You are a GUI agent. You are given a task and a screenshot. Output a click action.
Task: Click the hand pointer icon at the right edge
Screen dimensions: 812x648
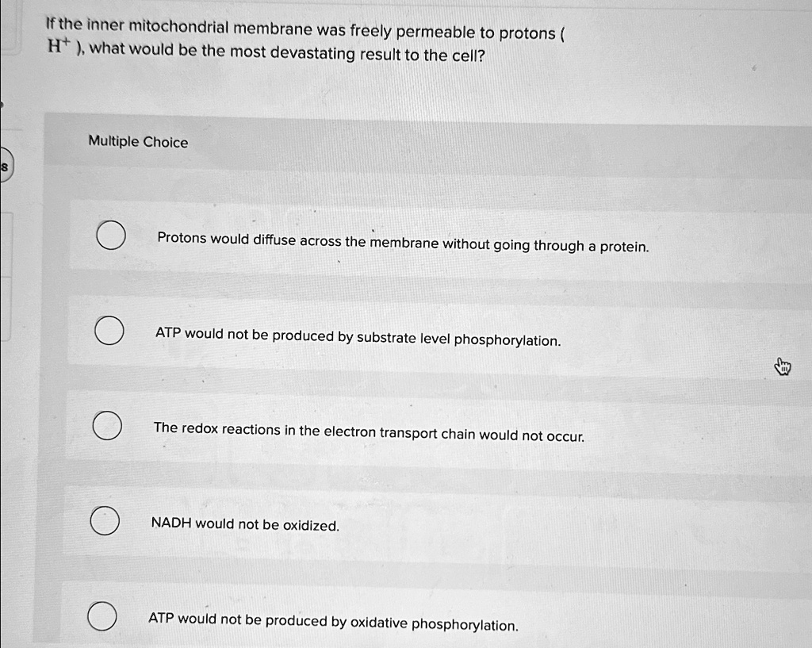click(x=783, y=366)
